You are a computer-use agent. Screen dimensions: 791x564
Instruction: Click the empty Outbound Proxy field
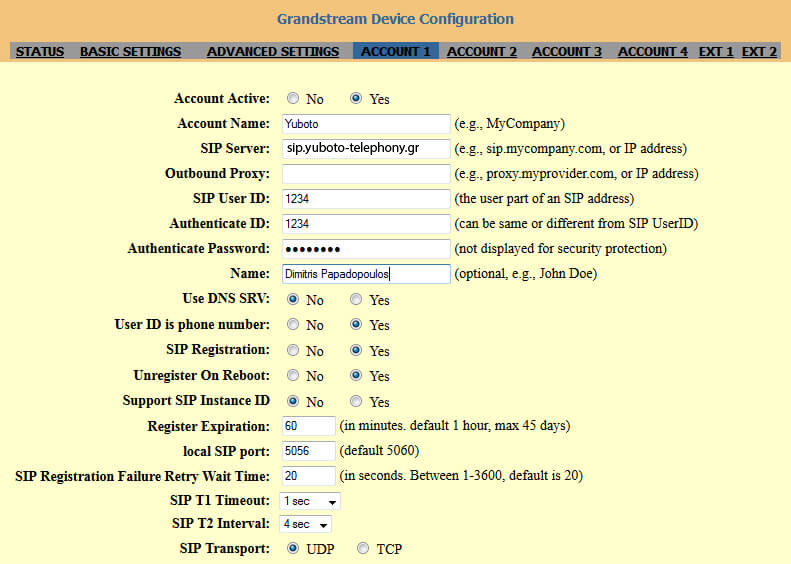365,174
